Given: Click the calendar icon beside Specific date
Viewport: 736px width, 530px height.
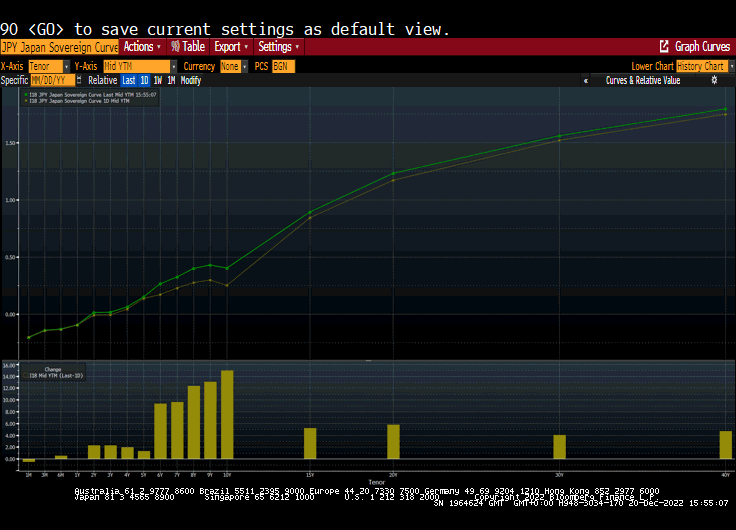Looking at the screenshot, I should [x=79, y=80].
